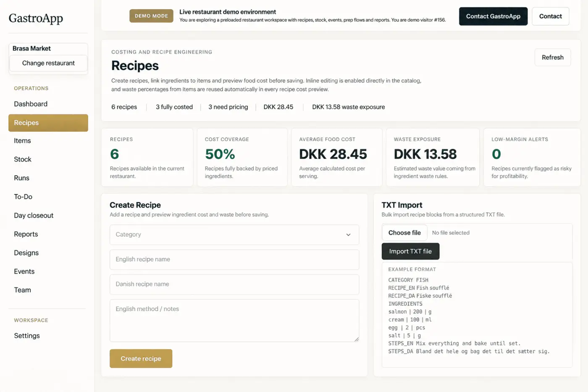
Task: Focus the English recipe name field
Action: [x=234, y=260]
